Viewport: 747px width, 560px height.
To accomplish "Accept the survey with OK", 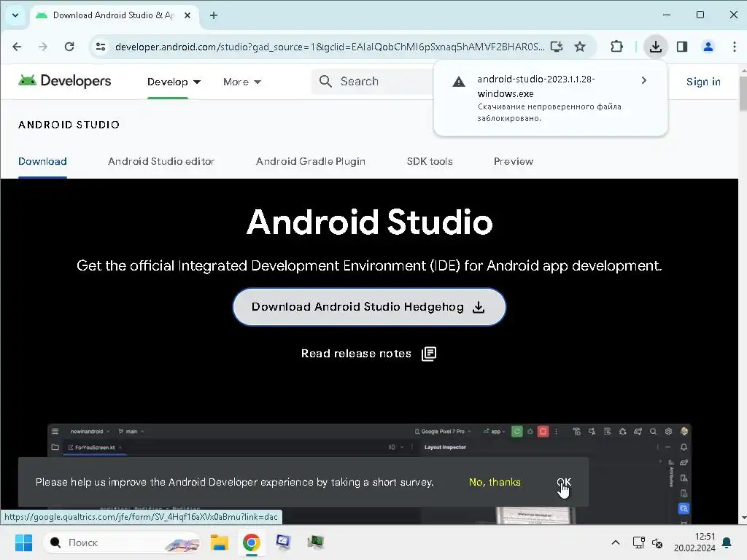I will (564, 482).
